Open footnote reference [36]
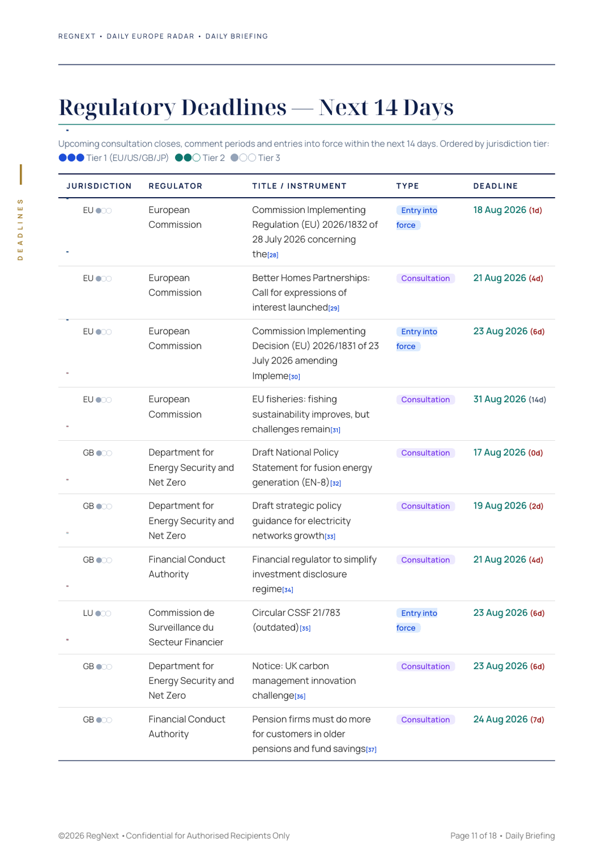This screenshot has height=868, width=614. point(300,696)
